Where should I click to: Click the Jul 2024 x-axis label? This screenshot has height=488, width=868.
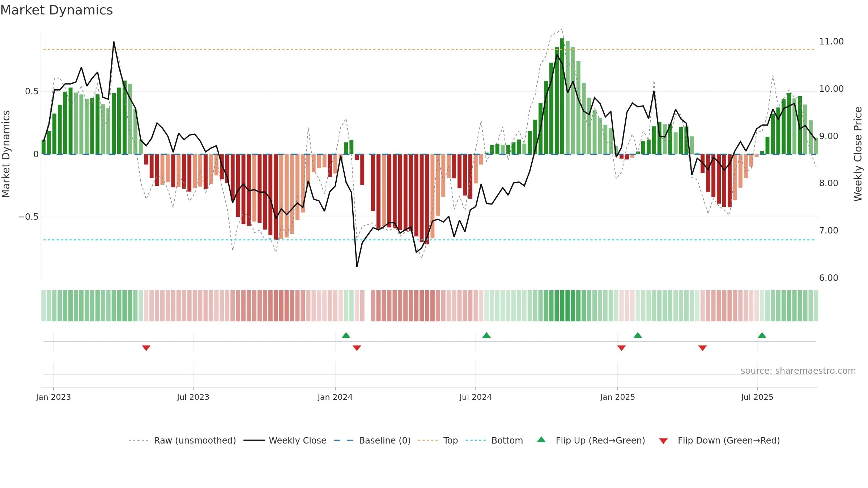point(476,397)
